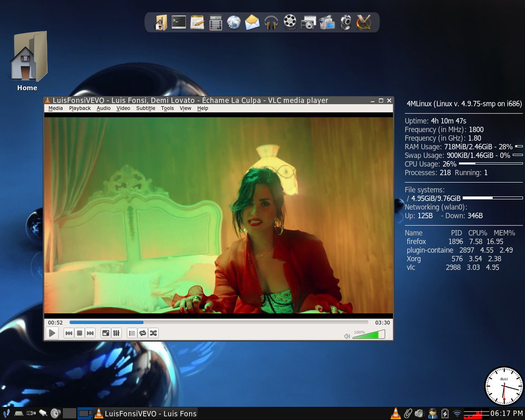Adjust the VLC volume slider
This screenshot has width=525, height=420.
(368, 335)
